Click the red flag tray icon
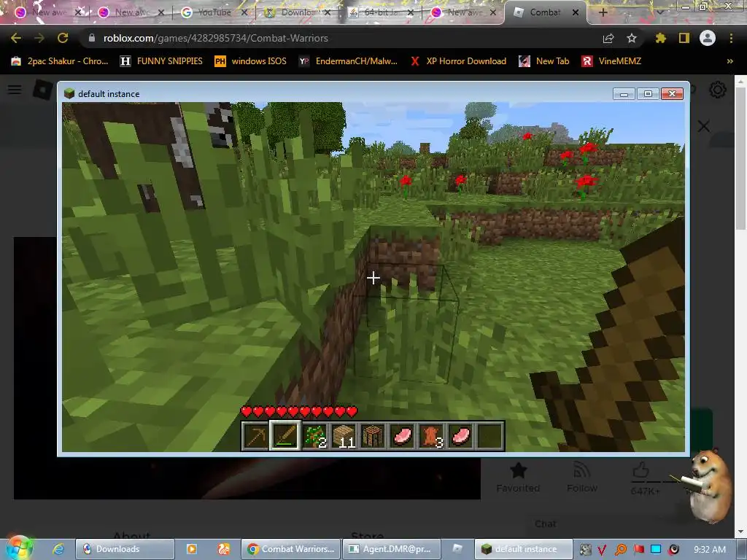Image resolution: width=747 pixels, height=560 pixels. (638, 550)
